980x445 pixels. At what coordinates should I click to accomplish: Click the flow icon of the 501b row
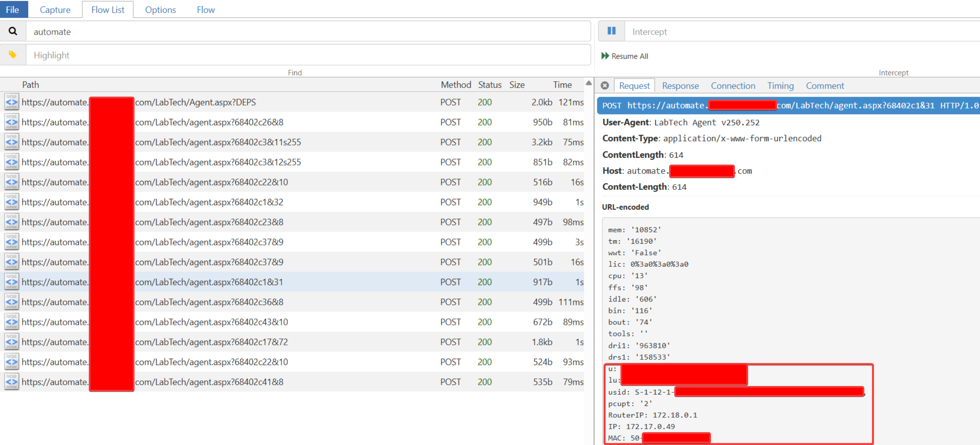tap(12, 262)
